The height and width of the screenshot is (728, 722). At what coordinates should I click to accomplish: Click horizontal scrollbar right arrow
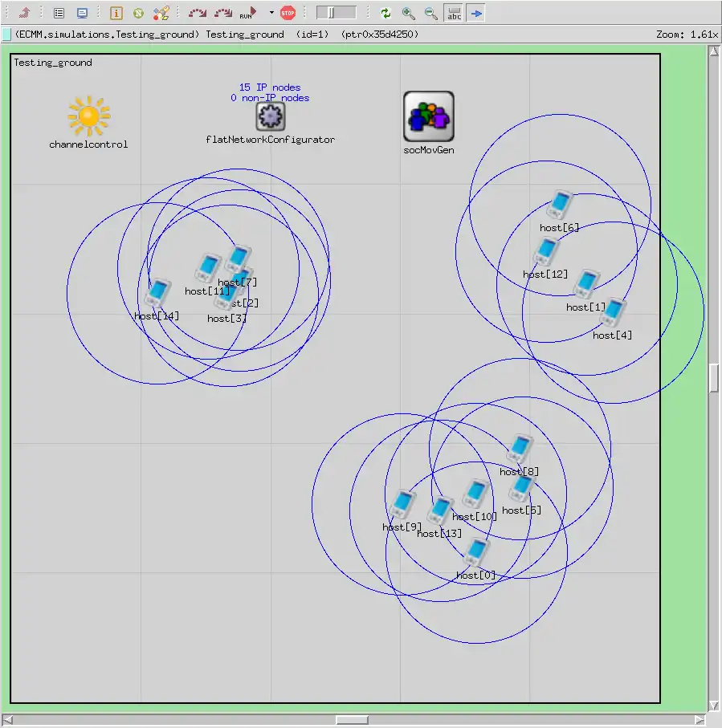pos(700,720)
